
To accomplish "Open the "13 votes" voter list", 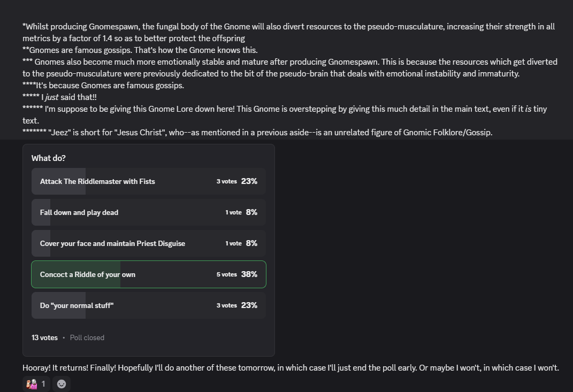I will coord(44,337).
